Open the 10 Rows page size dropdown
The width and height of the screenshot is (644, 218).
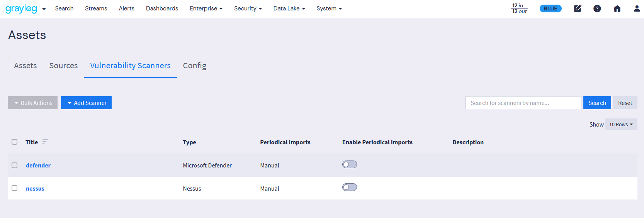tap(620, 124)
